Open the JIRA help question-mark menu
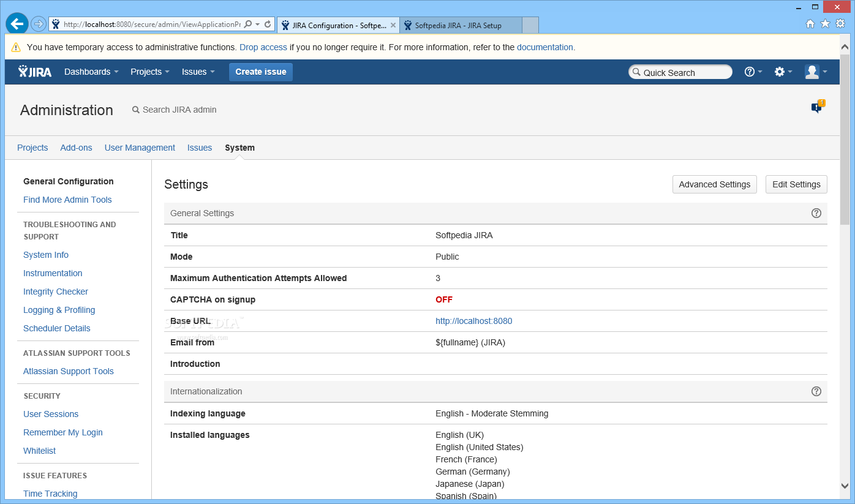Screen dimensions: 855x504 click(x=753, y=72)
